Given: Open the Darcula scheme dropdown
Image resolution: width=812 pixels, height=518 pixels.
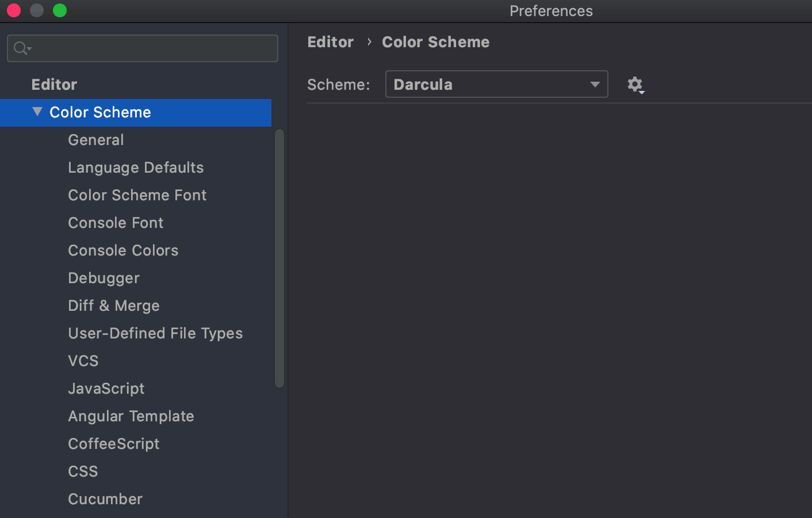Looking at the screenshot, I should pos(496,84).
